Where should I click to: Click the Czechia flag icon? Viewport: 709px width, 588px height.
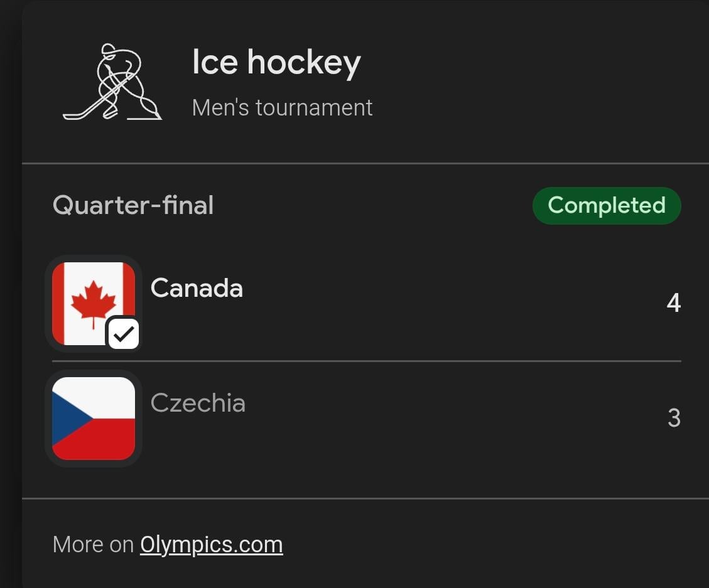click(x=94, y=419)
